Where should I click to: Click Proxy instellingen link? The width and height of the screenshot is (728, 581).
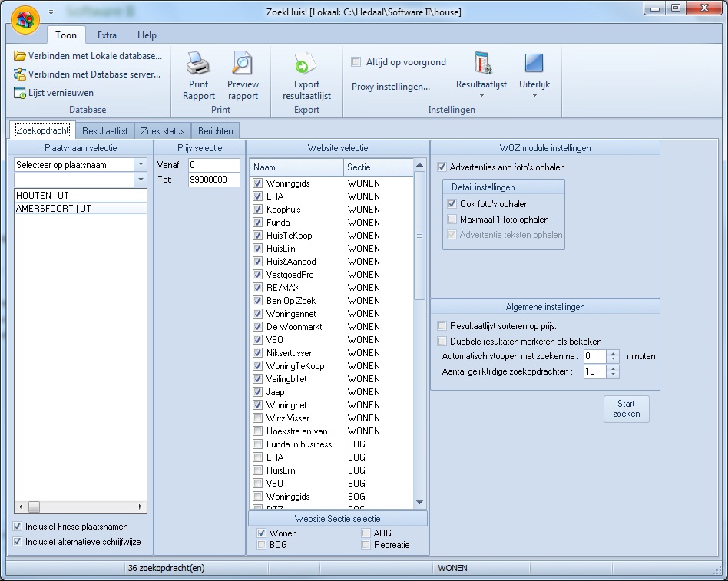391,87
